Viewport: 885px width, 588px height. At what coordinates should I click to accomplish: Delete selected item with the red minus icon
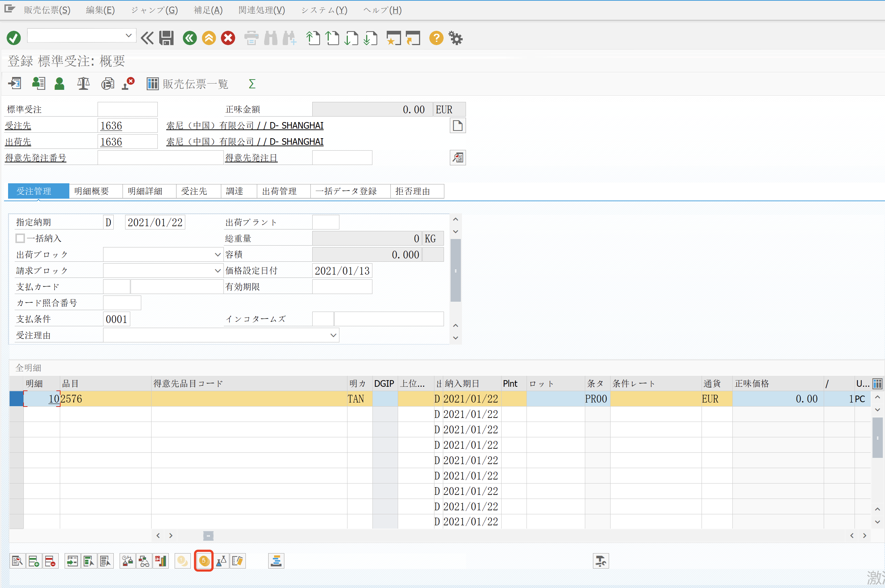coord(51,561)
